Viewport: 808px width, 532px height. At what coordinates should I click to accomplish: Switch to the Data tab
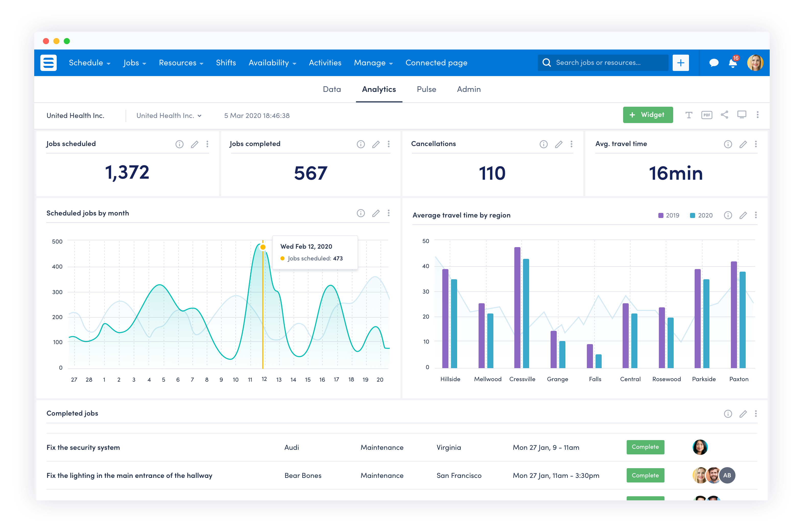click(x=332, y=89)
